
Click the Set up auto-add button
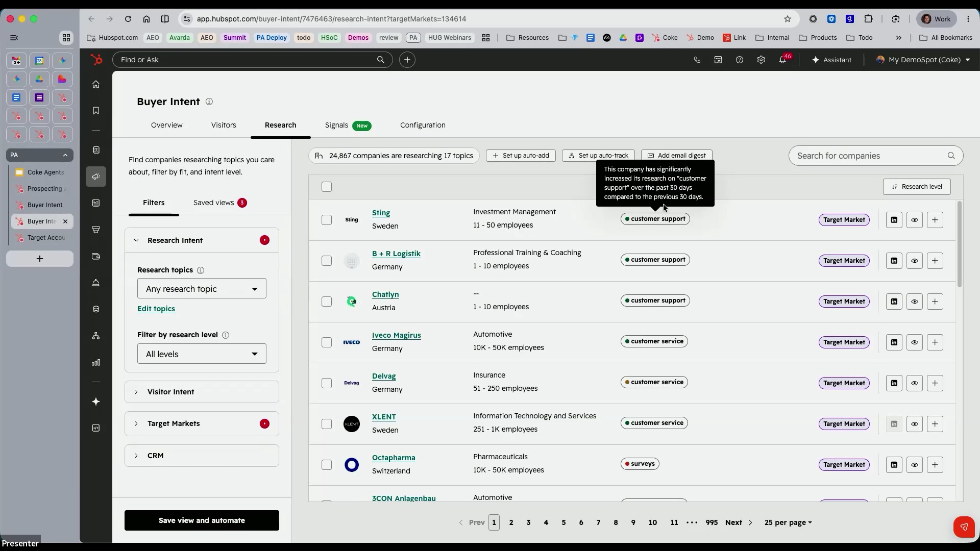coord(521,156)
